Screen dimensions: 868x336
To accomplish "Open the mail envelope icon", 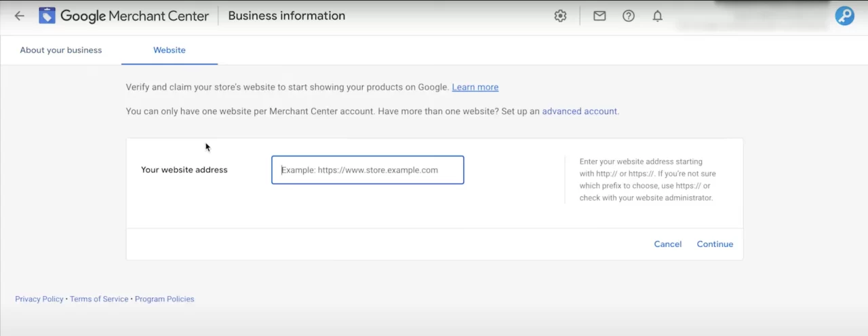I will [x=599, y=16].
